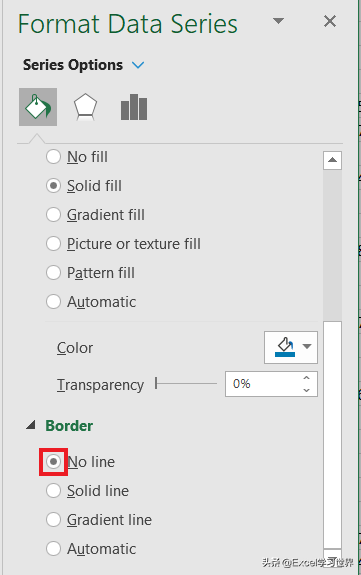Choose the Gradient line option
Viewport: 361px width, 575px height.
coord(99,520)
